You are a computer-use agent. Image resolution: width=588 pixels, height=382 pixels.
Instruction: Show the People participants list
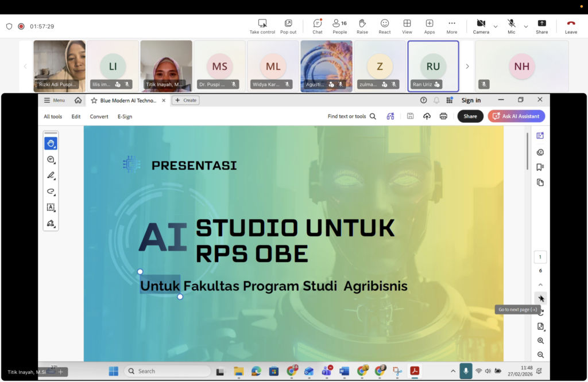[339, 24]
